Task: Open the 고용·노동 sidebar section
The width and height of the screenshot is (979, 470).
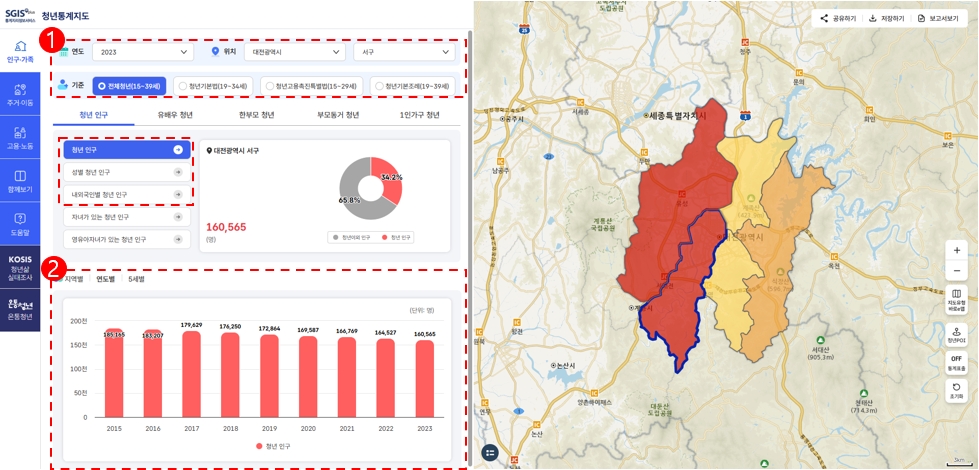Action: click(20, 137)
